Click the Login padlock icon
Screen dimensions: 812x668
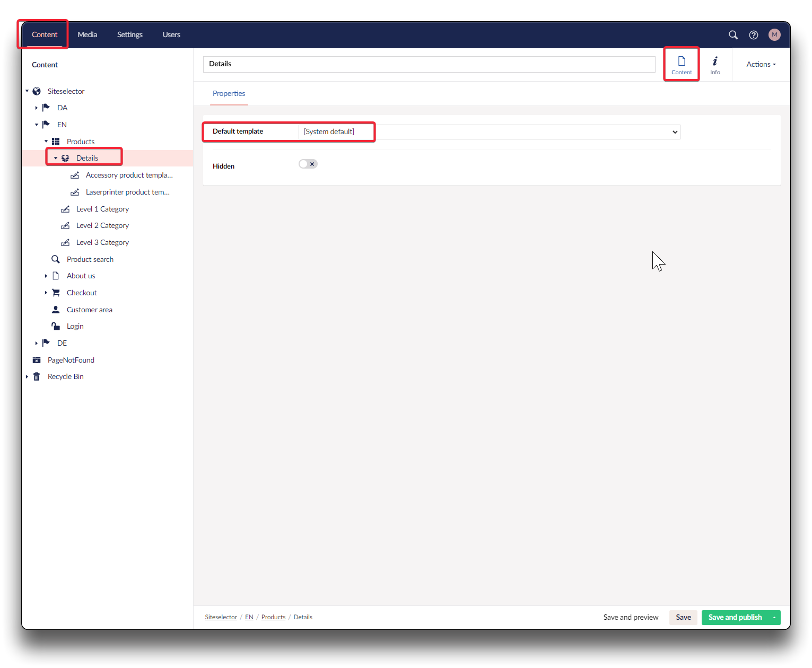tap(56, 326)
